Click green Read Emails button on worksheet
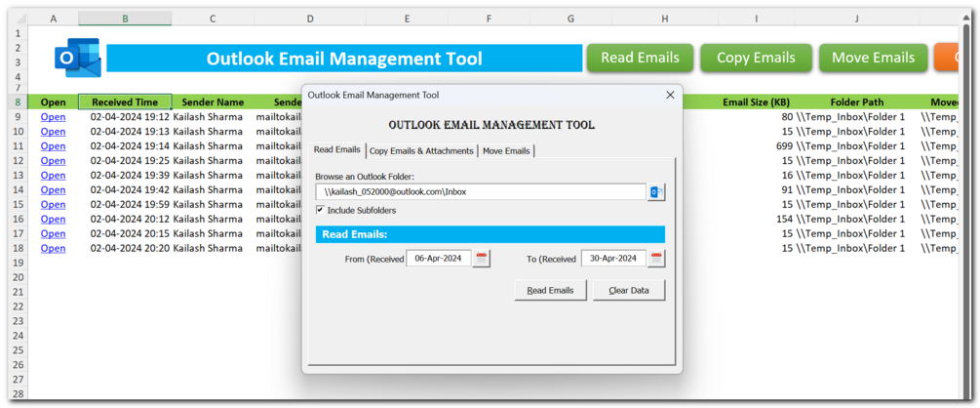The height and width of the screenshot is (408, 980). click(640, 59)
